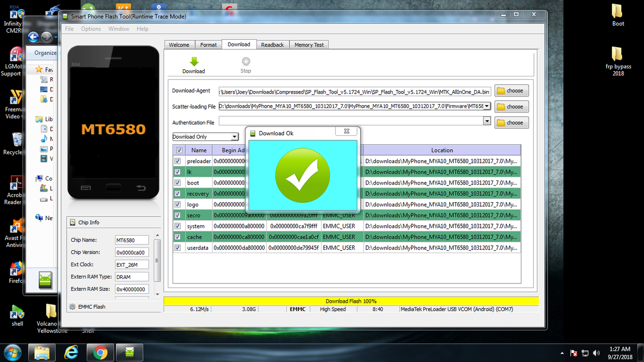Image resolution: width=644 pixels, height=362 pixels.
Task: Click the SP Flash Tool taskbar icon
Action: [x=129, y=353]
